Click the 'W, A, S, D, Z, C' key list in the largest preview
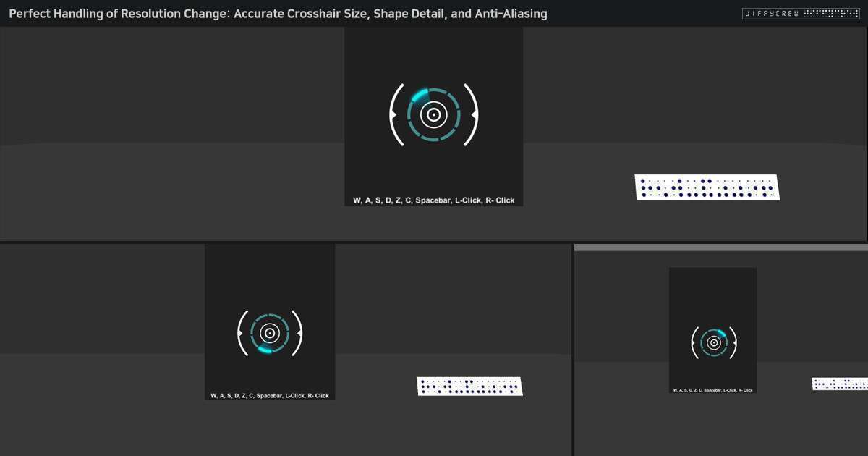 [x=434, y=200]
